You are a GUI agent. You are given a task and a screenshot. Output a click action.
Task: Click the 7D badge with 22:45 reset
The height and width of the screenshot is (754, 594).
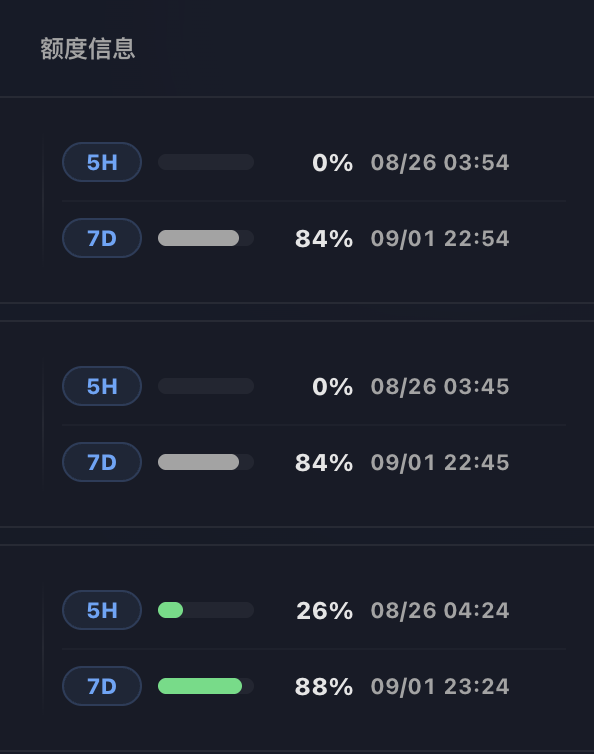point(102,462)
